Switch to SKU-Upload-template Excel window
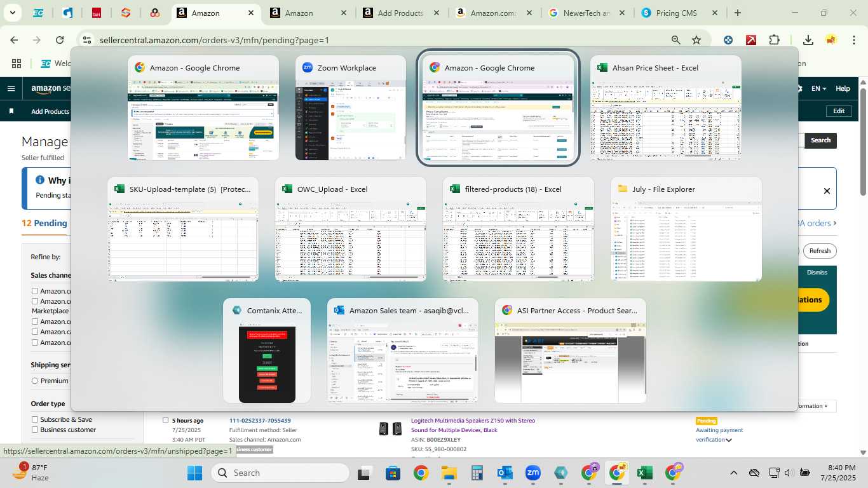The image size is (868, 488). tap(183, 229)
